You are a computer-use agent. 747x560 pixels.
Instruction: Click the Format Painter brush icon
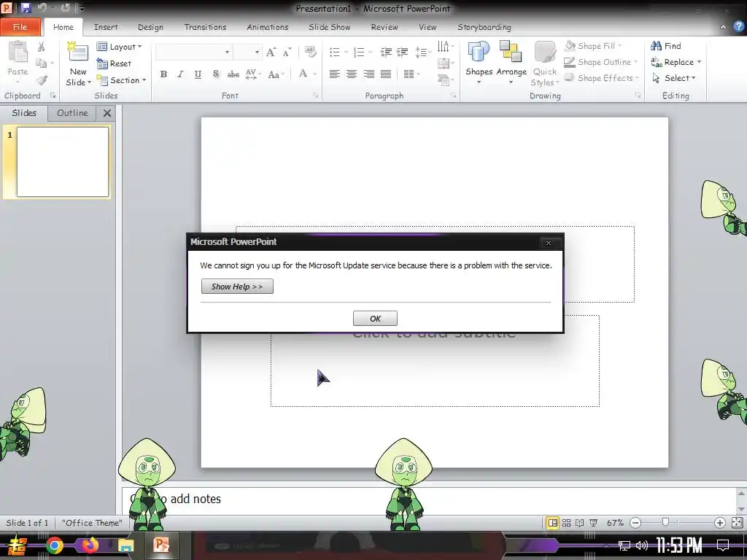(x=42, y=80)
